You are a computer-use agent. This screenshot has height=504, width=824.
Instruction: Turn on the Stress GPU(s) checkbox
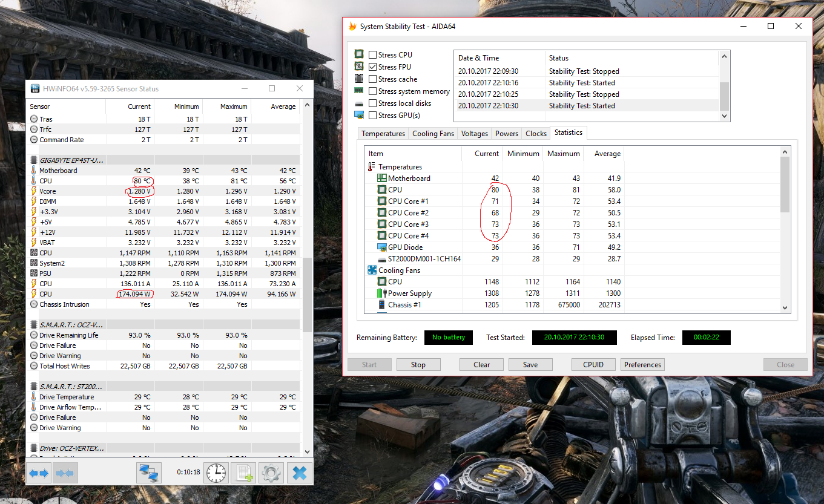pyautogui.click(x=373, y=116)
